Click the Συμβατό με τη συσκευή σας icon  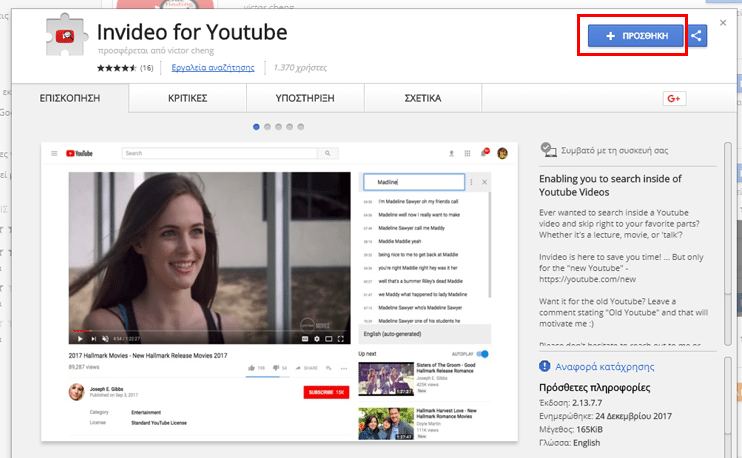coord(548,150)
